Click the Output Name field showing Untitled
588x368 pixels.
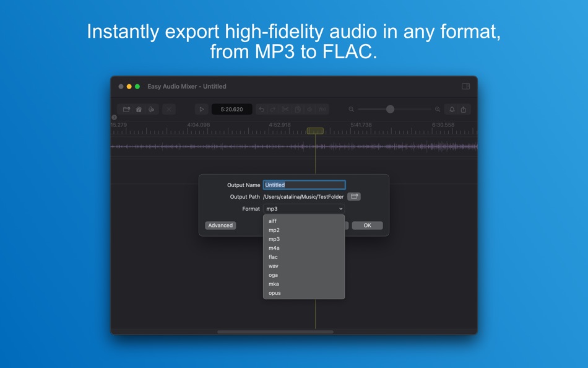coord(304,185)
